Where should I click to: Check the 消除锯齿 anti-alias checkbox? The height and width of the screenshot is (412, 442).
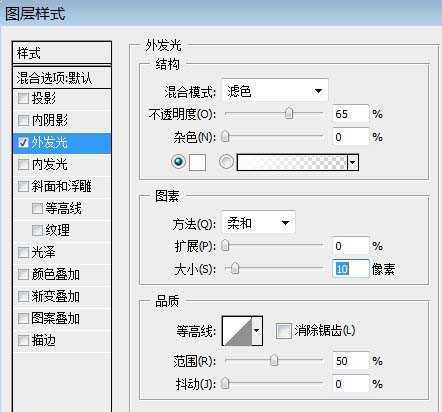pos(284,331)
